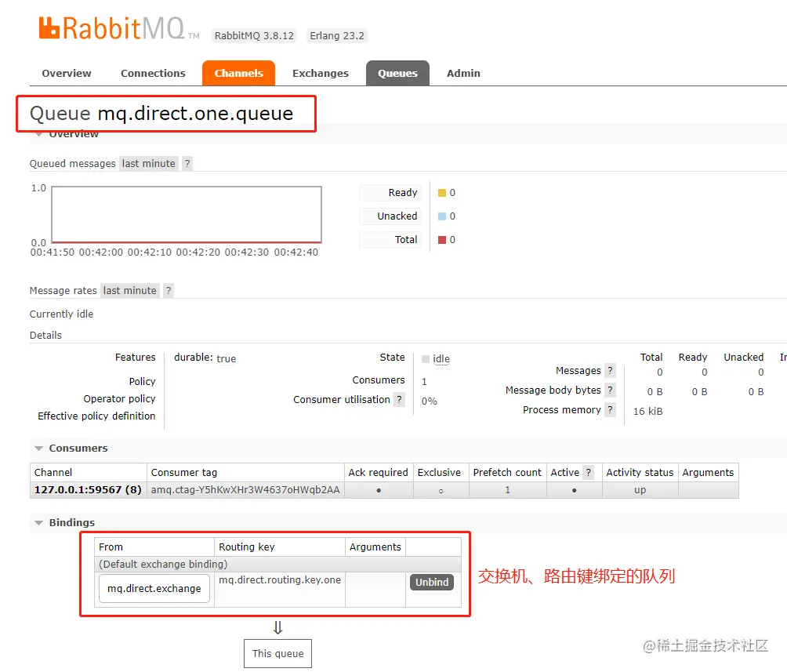Open help for Queued messages
This screenshot has height=672, width=787.
pos(187,164)
